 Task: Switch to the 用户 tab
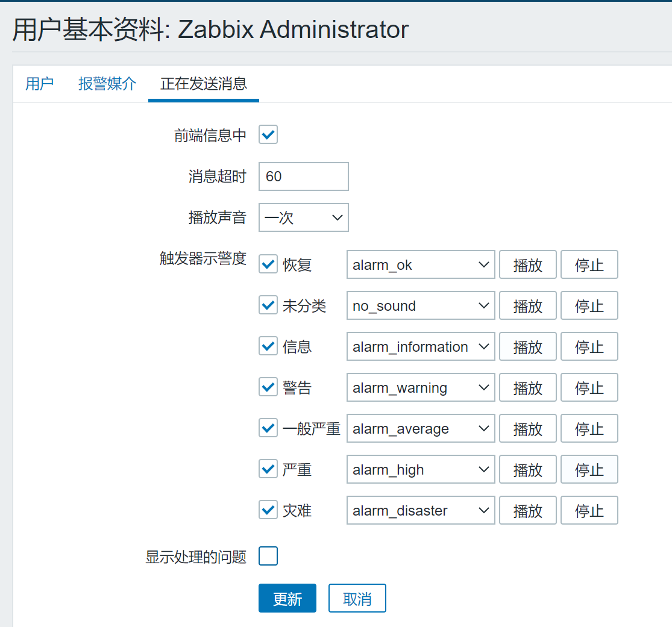(39, 84)
